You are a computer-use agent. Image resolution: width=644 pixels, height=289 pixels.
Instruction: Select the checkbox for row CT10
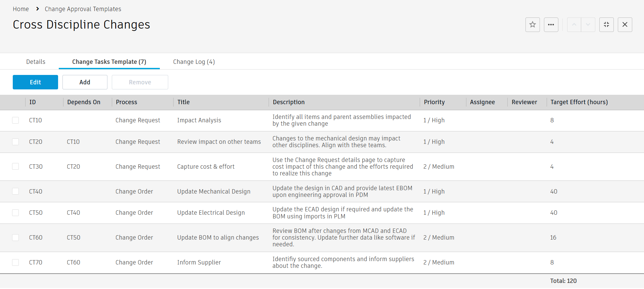[15, 120]
